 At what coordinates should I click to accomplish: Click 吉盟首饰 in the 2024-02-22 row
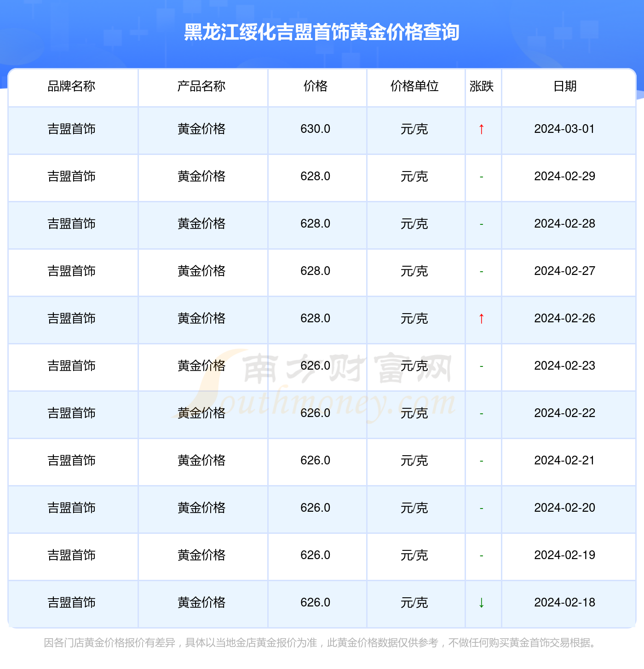click(x=71, y=413)
